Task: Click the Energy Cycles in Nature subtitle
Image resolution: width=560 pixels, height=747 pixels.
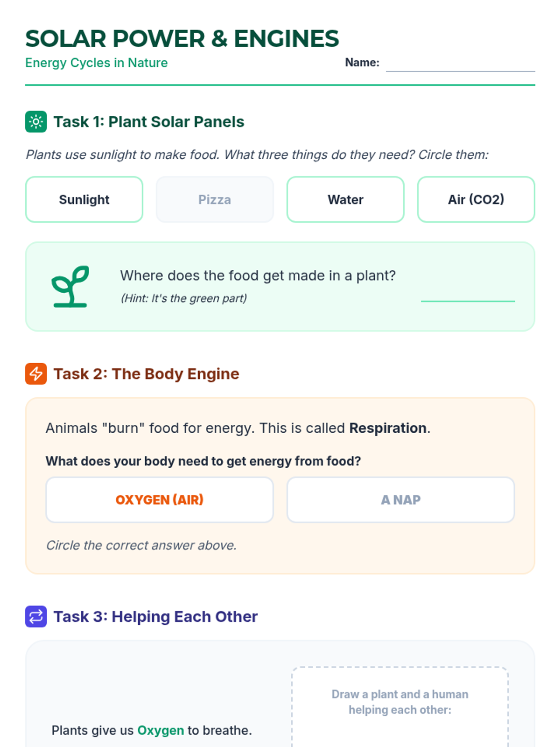Action: (x=96, y=63)
